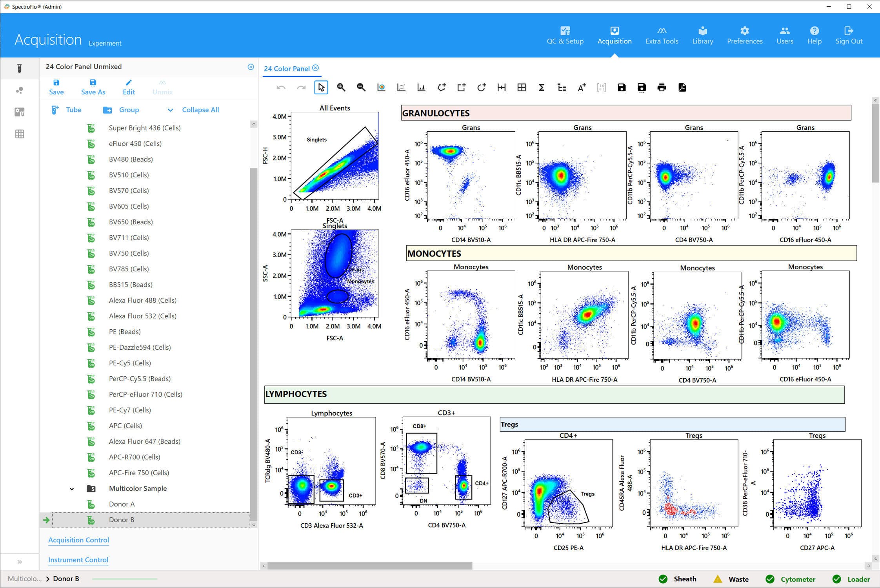Select the Zoom In tool

341,87
